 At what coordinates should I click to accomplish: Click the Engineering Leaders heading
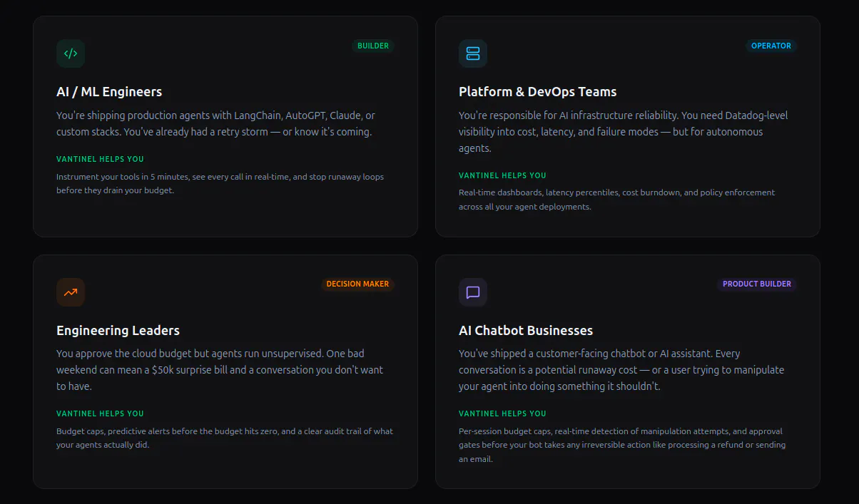pyautogui.click(x=118, y=331)
